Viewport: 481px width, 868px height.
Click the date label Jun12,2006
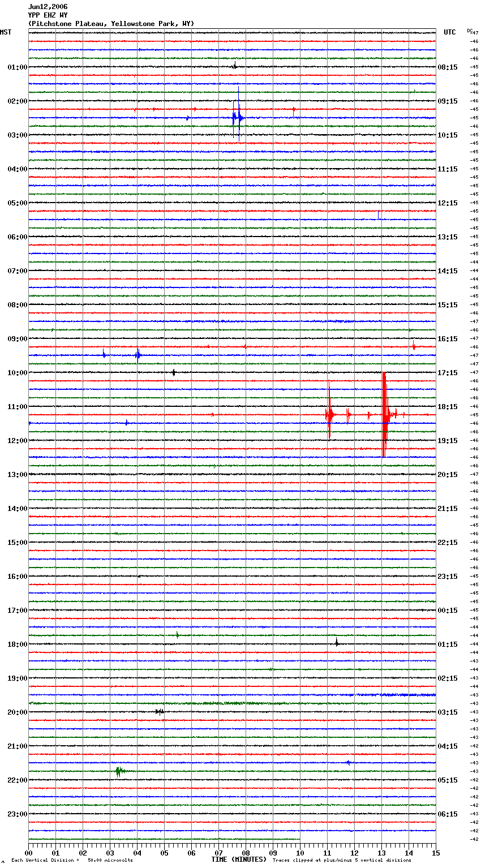(x=48, y=7)
